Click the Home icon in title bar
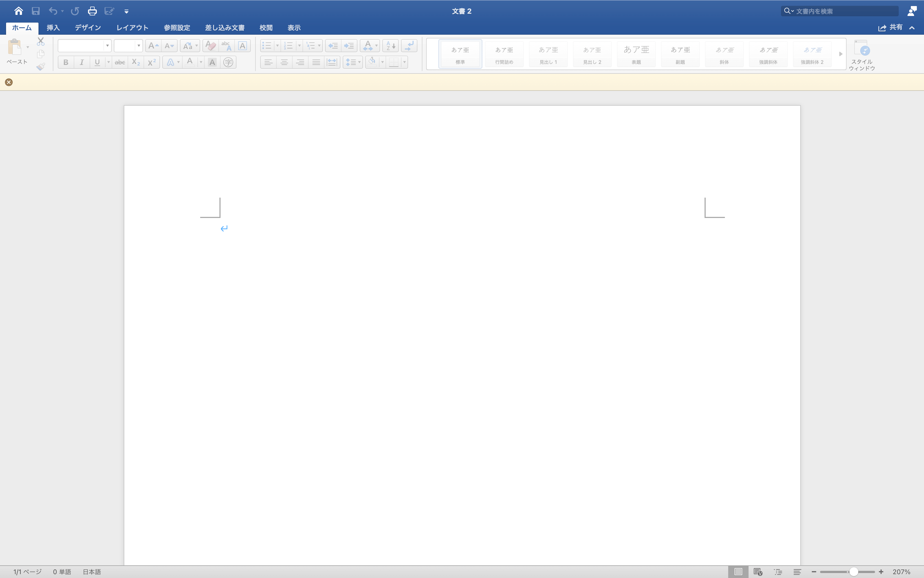This screenshot has width=924, height=578. (18, 11)
